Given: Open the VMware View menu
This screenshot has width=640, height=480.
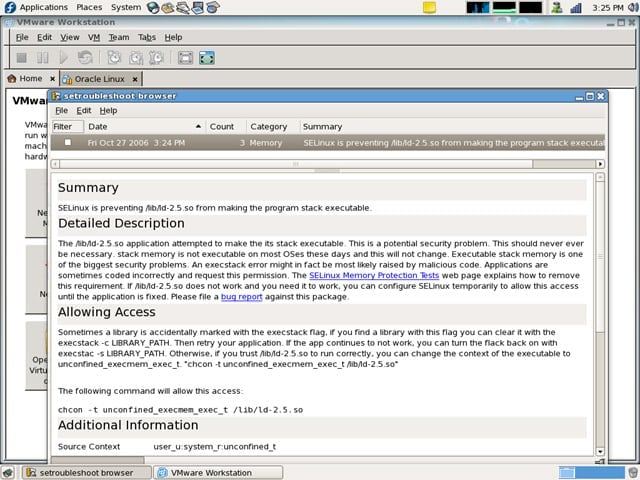Looking at the screenshot, I should [70, 37].
